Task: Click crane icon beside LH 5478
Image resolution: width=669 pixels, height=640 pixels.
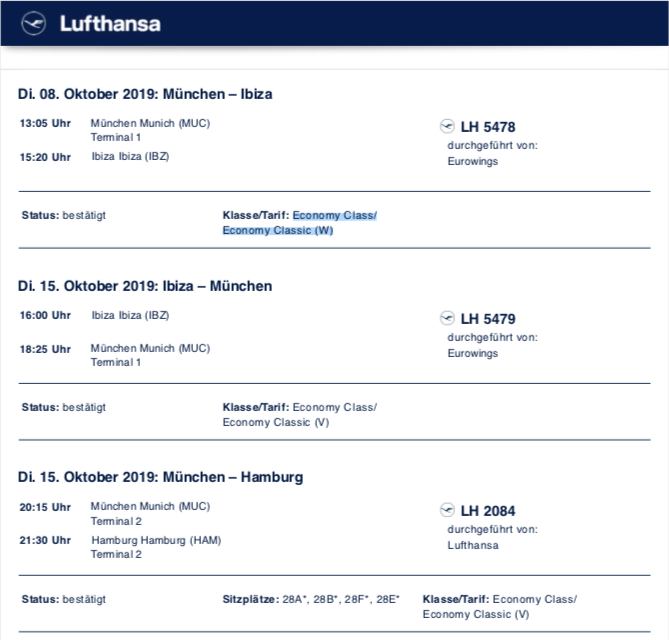Action: (447, 126)
